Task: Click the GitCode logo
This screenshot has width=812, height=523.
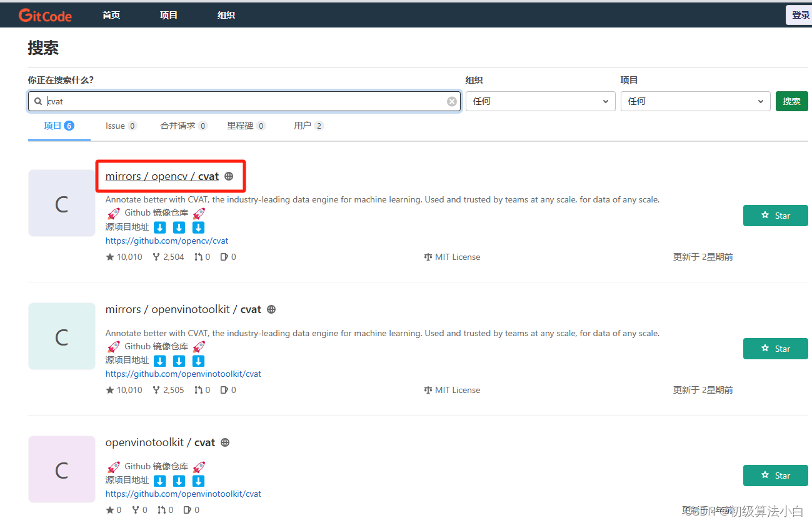Action: coord(44,14)
